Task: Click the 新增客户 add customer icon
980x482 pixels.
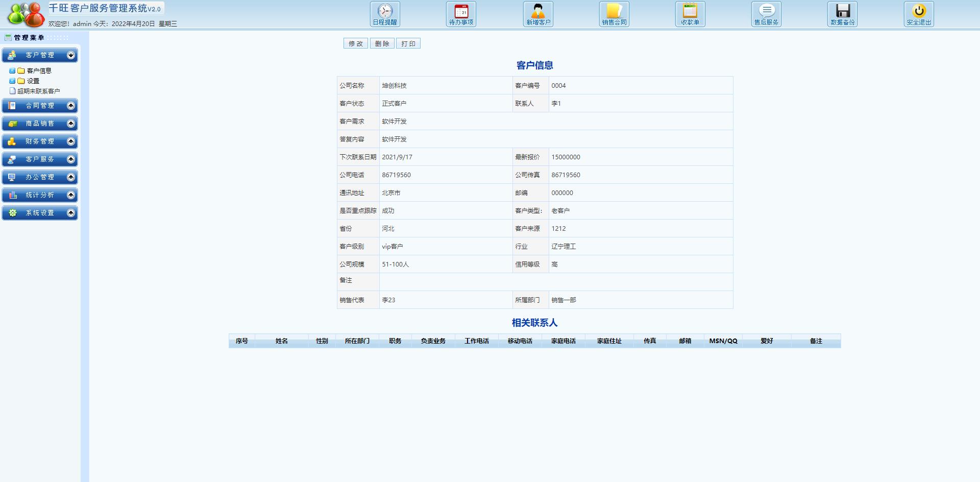Action: (538, 14)
